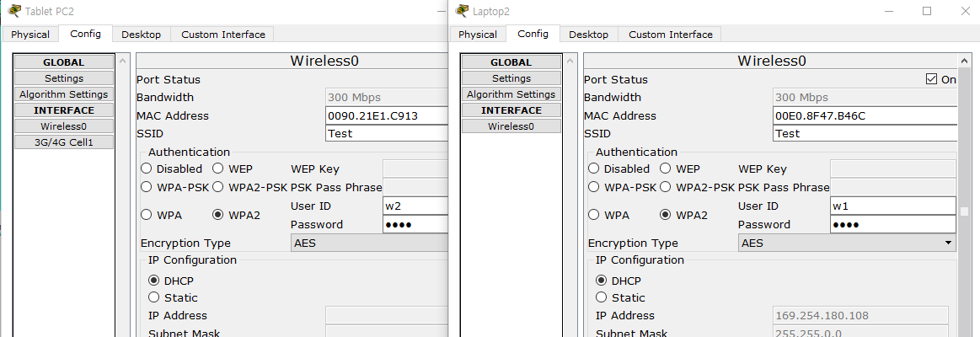Open Custom Interface tab in Tablet PC2
This screenshot has width=980, height=337.
pos(223,35)
